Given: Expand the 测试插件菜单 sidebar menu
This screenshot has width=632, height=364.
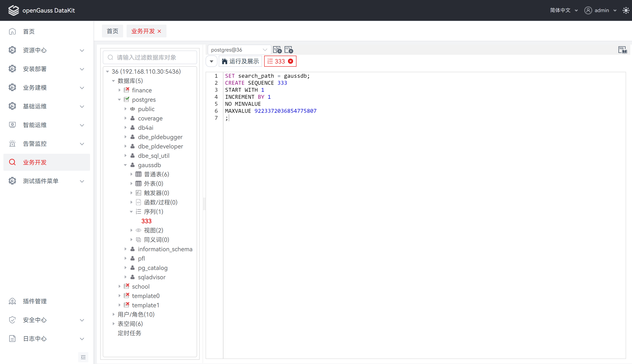Looking at the screenshot, I should coord(47,181).
